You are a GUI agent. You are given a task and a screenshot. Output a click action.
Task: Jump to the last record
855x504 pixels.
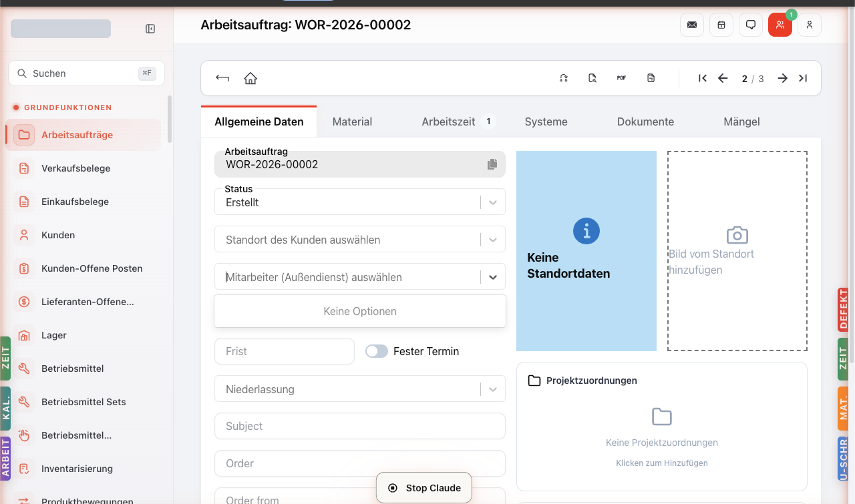(803, 78)
